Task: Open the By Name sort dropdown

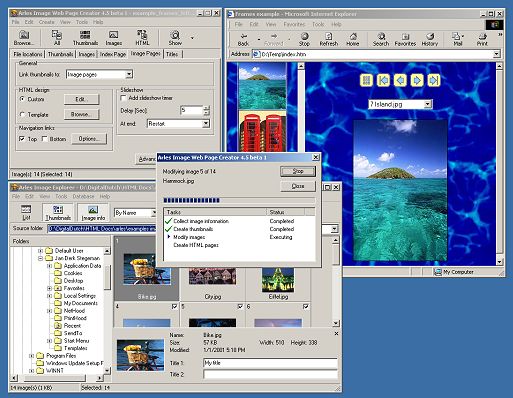Action: (x=154, y=213)
